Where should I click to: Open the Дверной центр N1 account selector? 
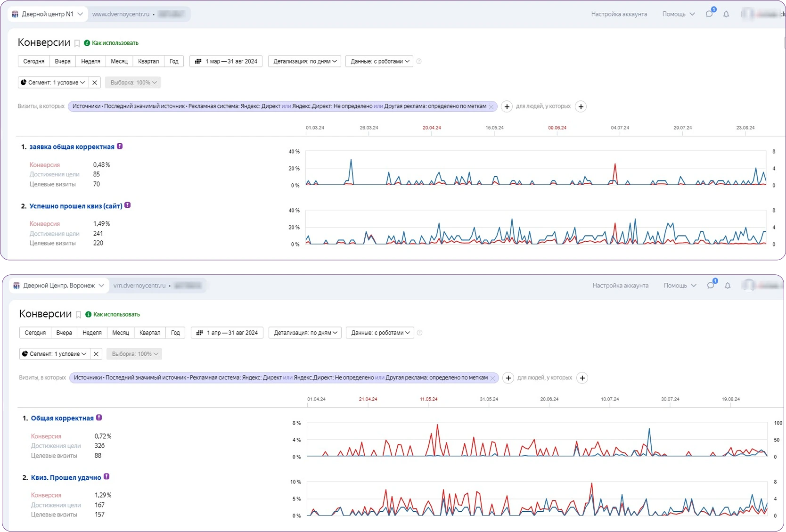tap(47, 14)
